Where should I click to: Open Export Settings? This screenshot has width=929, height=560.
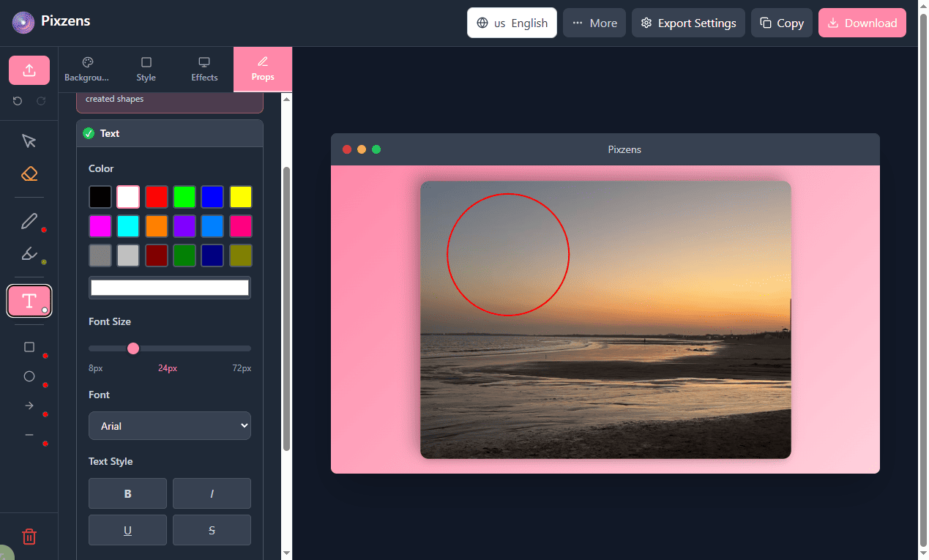click(687, 23)
